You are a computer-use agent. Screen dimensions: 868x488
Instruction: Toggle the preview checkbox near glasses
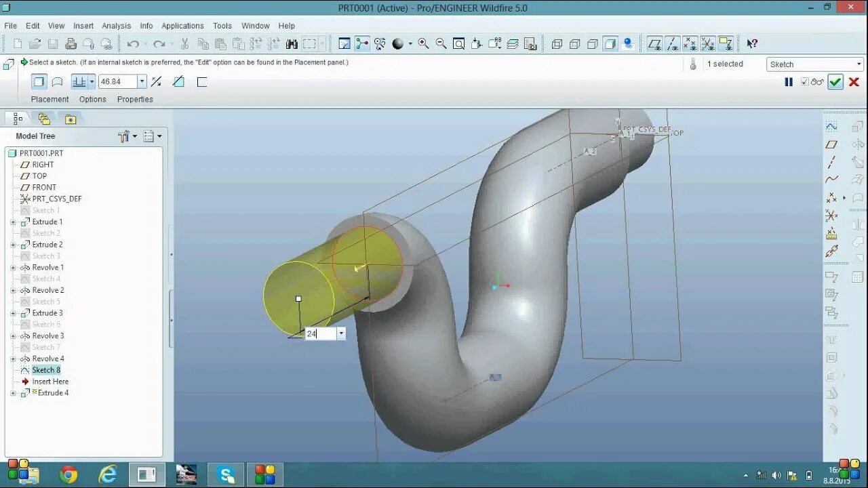tap(804, 82)
